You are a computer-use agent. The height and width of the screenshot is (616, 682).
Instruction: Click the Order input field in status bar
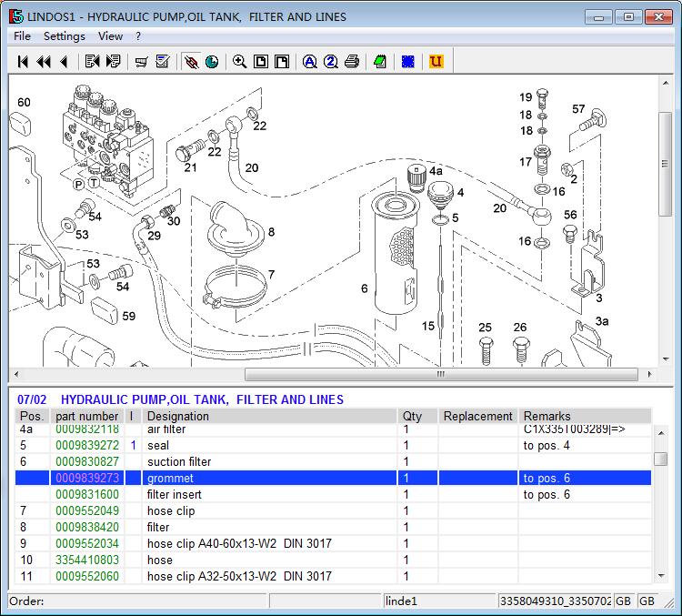(x=137, y=601)
